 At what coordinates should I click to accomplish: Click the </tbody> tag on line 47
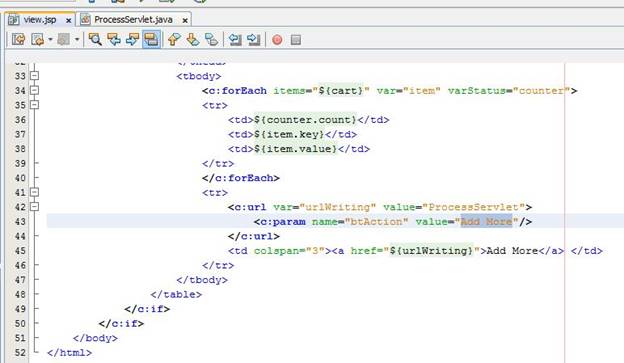pyautogui.click(x=202, y=280)
